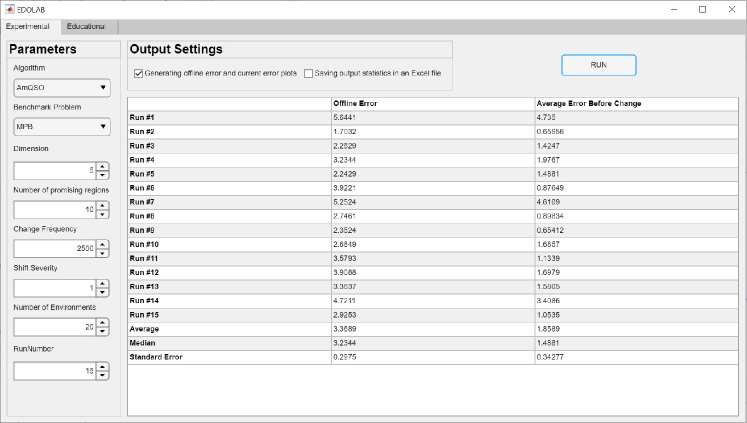
Task: Click the Offline Error column header
Action: [433, 104]
